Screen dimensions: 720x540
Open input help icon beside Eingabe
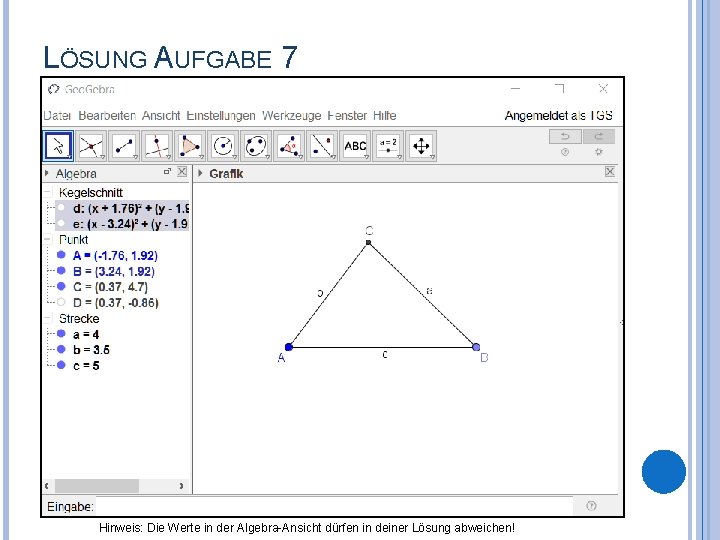[591, 506]
